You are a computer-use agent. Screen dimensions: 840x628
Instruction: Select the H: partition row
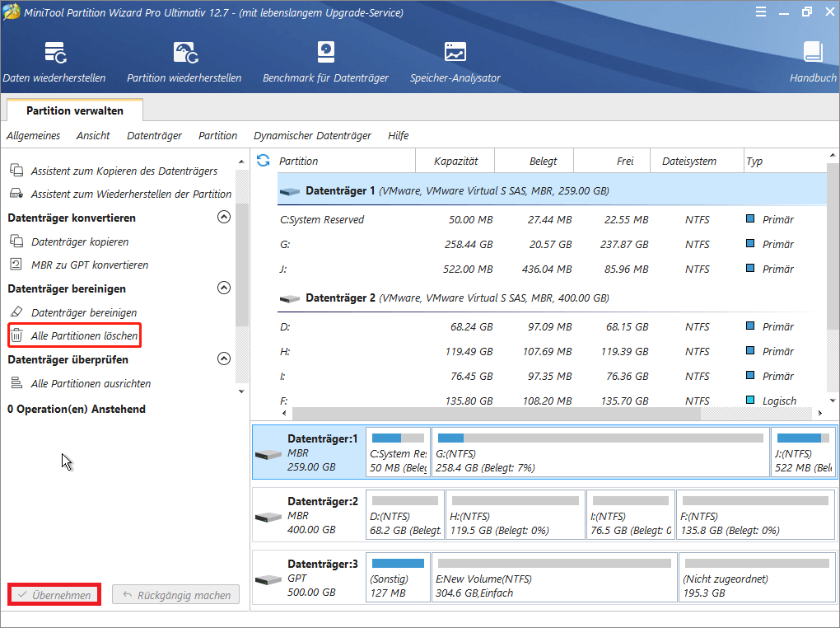[552, 352]
